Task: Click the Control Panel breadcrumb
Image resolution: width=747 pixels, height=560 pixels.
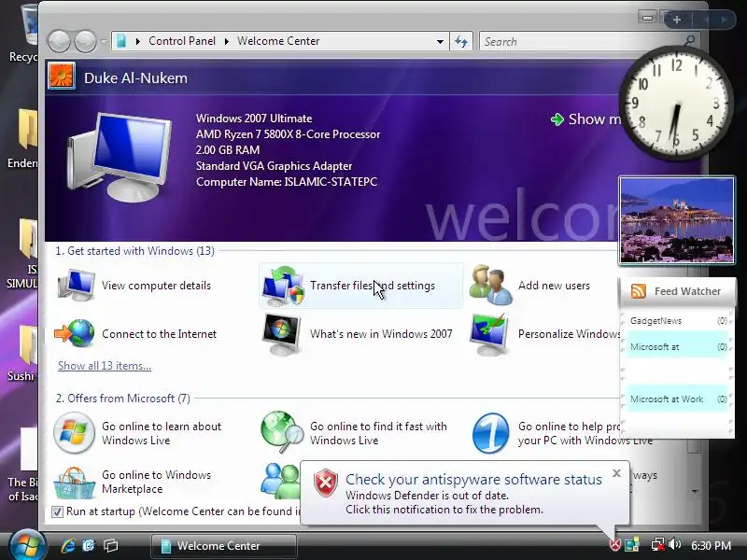Action: (x=182, y=41)
